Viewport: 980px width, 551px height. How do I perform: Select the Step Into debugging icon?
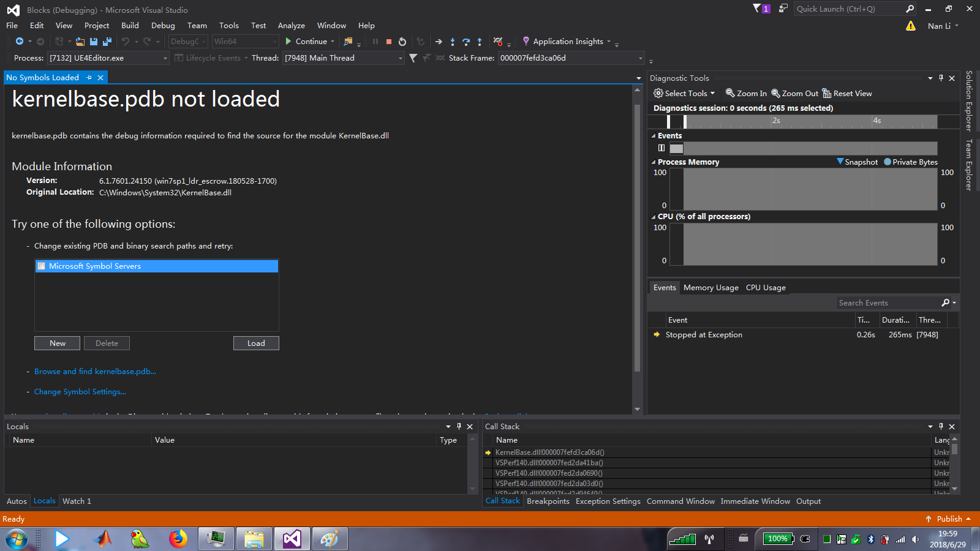click(453, 41)
